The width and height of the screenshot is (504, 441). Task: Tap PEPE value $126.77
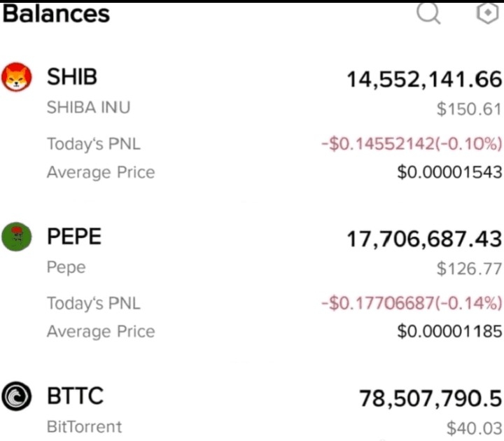pyautogui.click(x=469, y=268)
